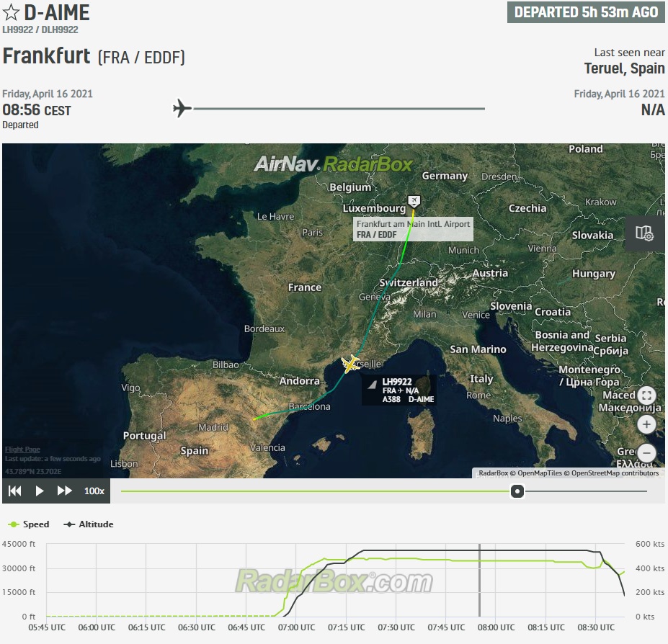Skip playback to the start
The height and width of the screenshot is (644, 668).
point(15,491)
